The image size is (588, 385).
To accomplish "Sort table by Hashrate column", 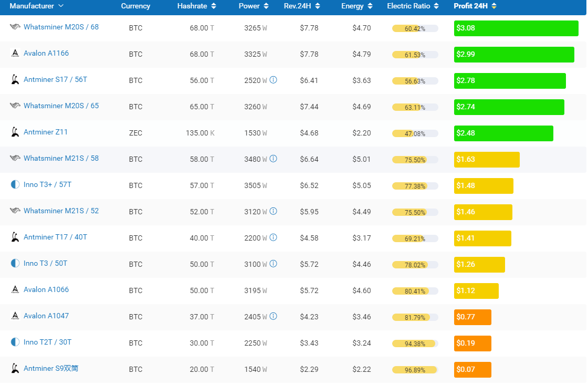I will (196, 6).
